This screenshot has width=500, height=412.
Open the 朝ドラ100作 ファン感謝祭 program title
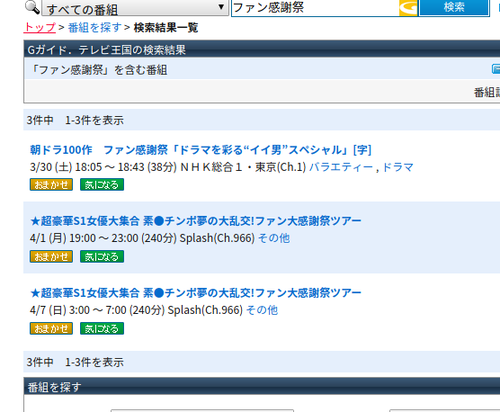[x=201, y=150]
